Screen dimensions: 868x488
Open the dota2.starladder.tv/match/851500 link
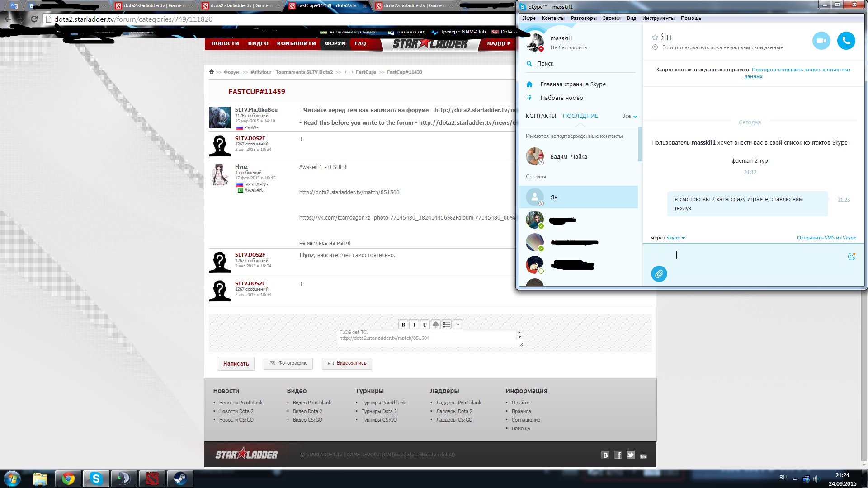click(x=349, y=192)
